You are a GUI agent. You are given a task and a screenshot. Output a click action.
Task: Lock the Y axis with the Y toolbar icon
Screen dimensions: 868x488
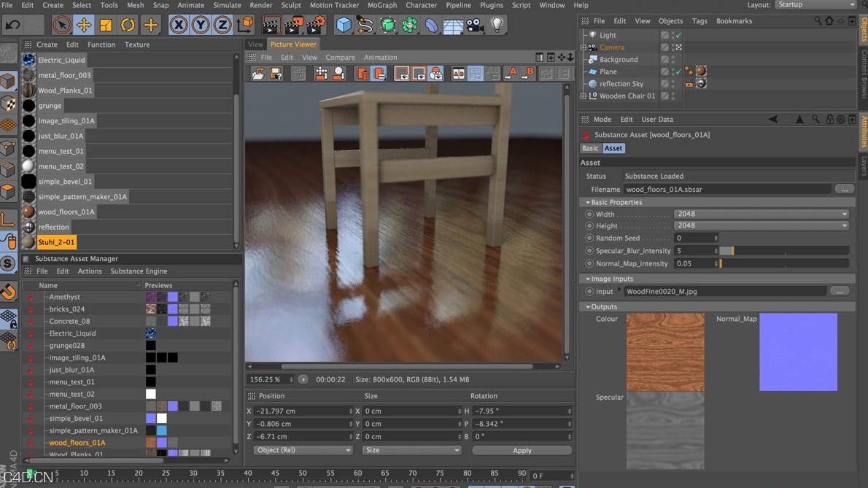click(x=201, y=25)
